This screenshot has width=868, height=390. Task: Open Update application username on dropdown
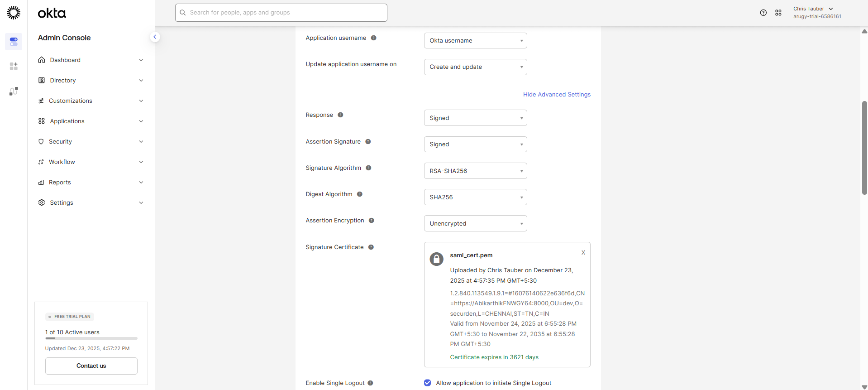pos(476,67)
